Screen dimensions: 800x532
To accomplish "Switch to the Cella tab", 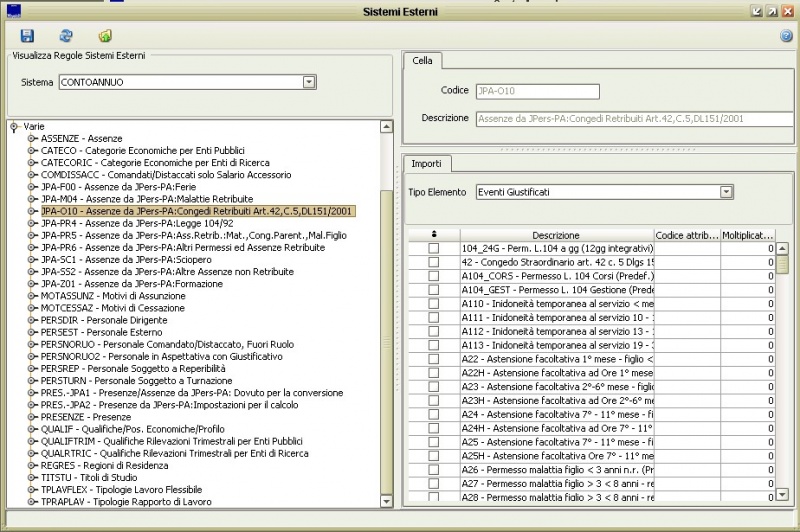I will (x=422, y=61).
